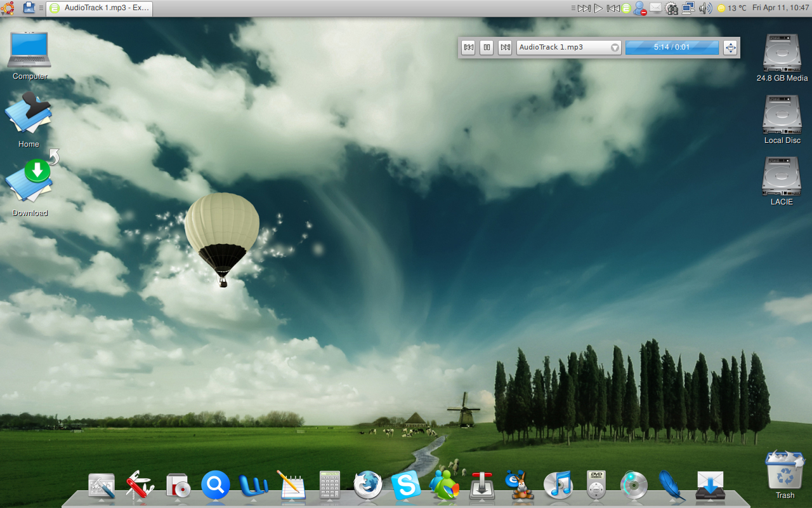The width and height of the screenshot is (812, 508).
Task: Open the green Exaile tray icon
Action: coord(627,8)
